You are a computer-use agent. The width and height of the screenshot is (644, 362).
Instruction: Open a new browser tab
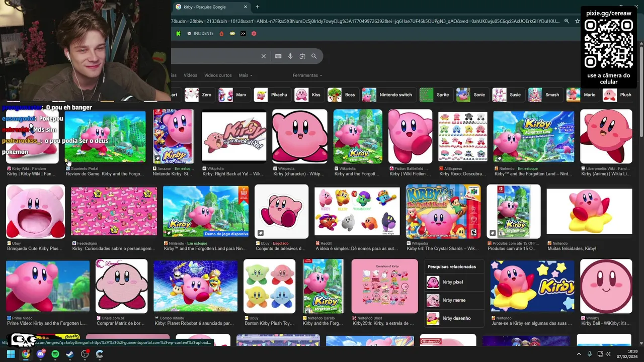[258, 7]
